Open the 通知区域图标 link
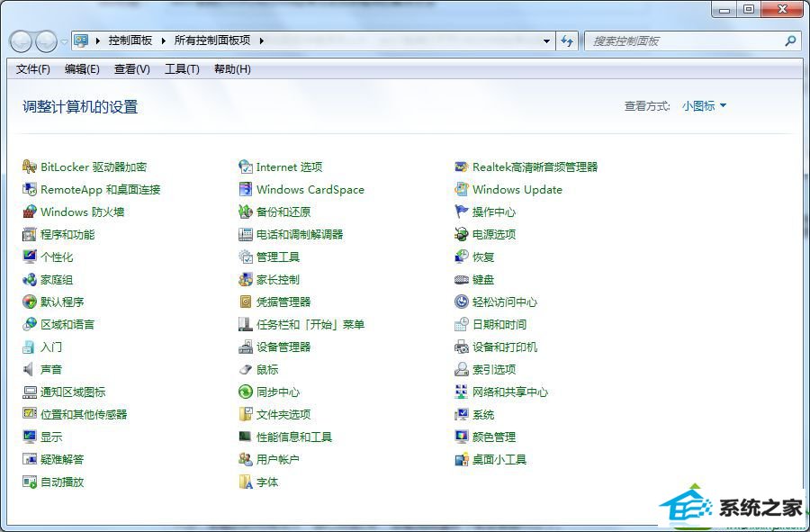Screen dimensions: 810x532 [x=73, y=392]
